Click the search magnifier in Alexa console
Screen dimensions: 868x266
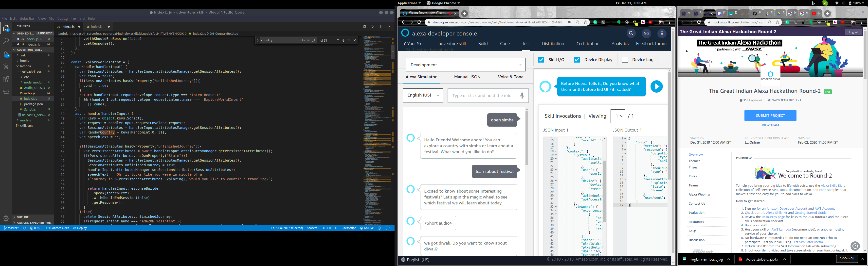pos(631,33)
